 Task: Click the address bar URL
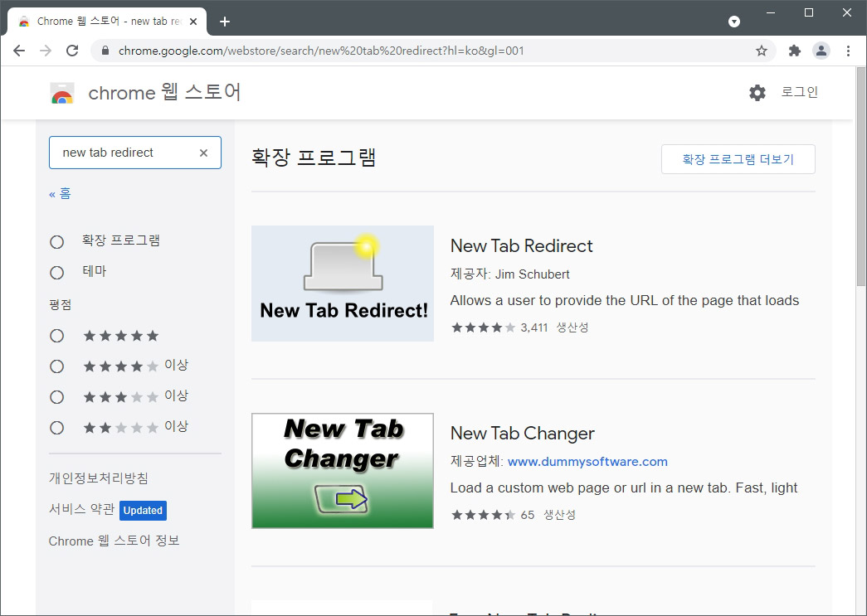click(x=321, y=51)
